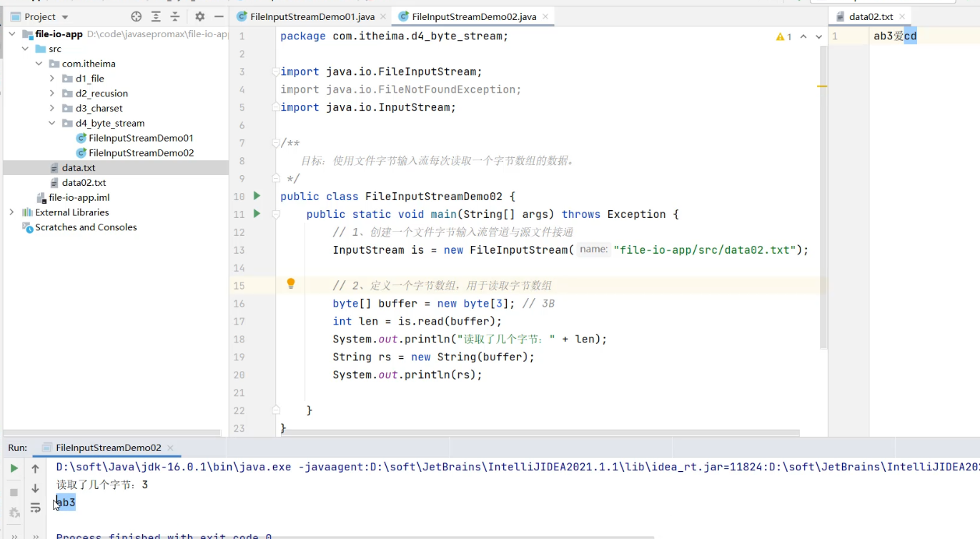Toggle the fold marker beside the import block
This screenshot has height=539, width=980.
pyautogui.click(x=275, y=71)
